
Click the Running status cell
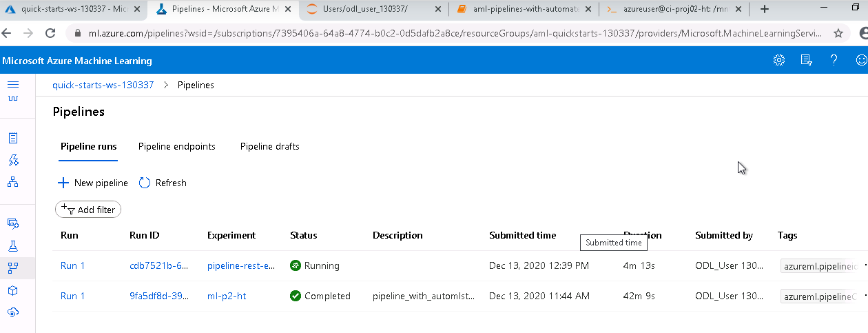[x=315, y=265]
